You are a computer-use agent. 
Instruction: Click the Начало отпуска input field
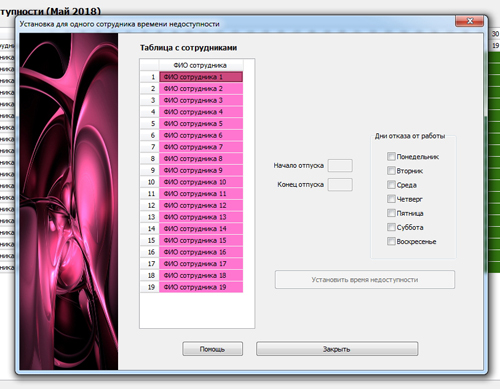pos(340,165)
